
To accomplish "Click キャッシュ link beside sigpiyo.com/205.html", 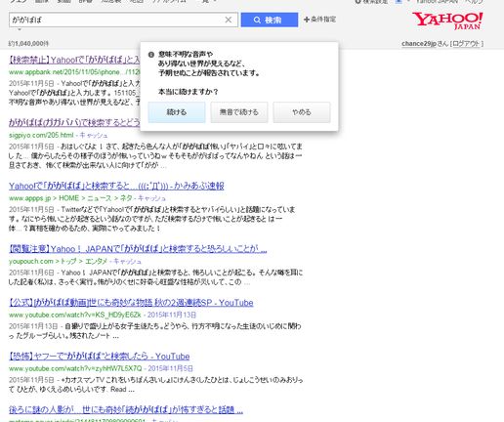I will coord(94,135).
